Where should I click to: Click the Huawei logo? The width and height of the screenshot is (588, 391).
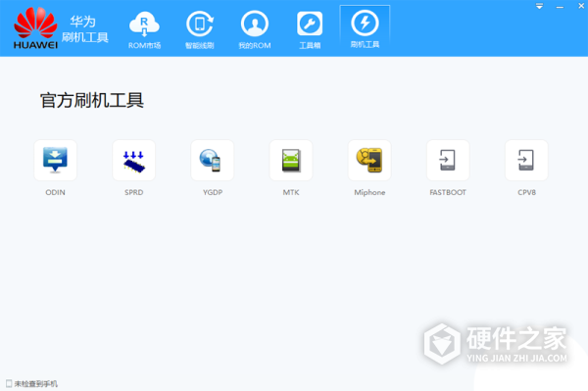click(35, 28)
